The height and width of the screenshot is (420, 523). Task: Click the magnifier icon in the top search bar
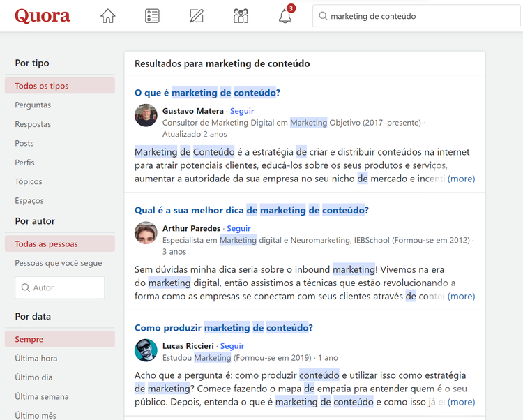tap(323, 15)
